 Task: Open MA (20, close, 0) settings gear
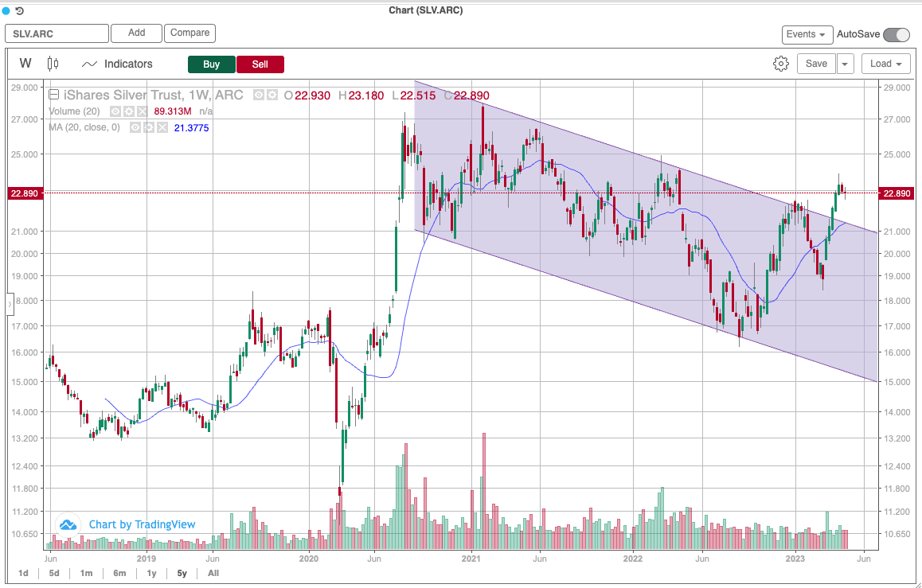(x=149, y=127)
